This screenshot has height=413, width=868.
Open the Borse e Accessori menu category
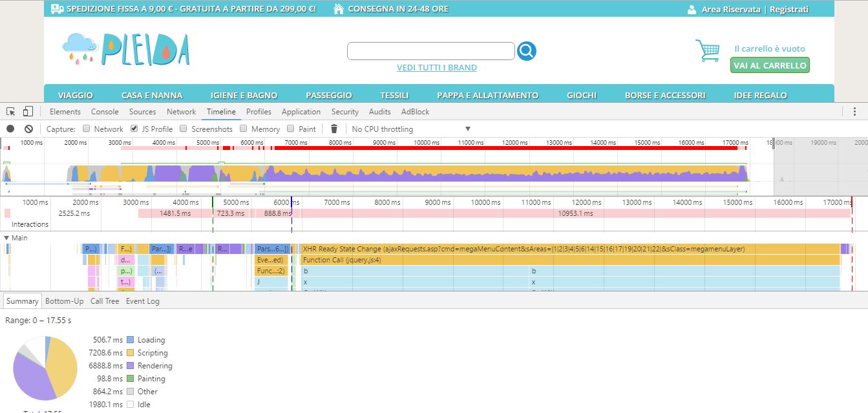665,95
